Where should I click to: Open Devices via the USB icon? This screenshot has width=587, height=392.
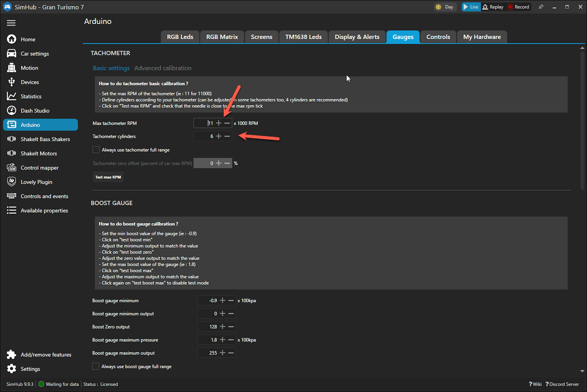click(11, 82)
